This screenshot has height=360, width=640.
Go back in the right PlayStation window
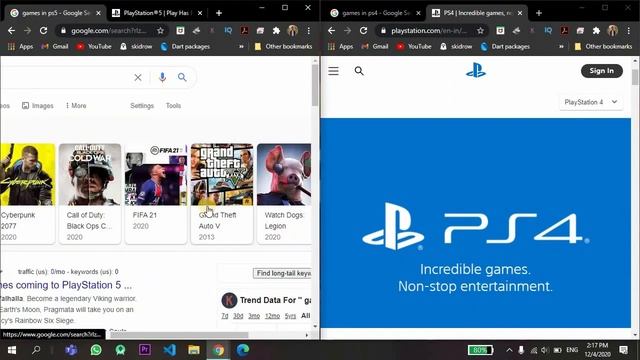click(x=331, y=31)
